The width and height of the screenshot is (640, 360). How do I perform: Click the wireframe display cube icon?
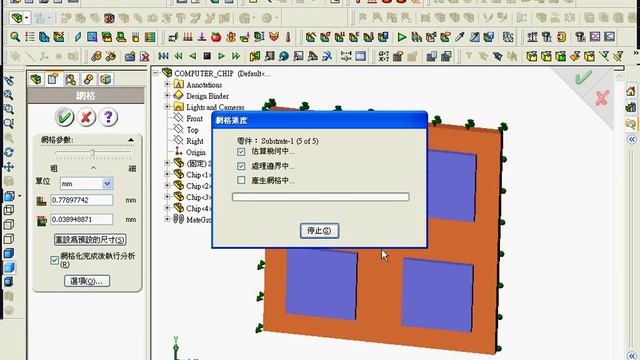9,210
